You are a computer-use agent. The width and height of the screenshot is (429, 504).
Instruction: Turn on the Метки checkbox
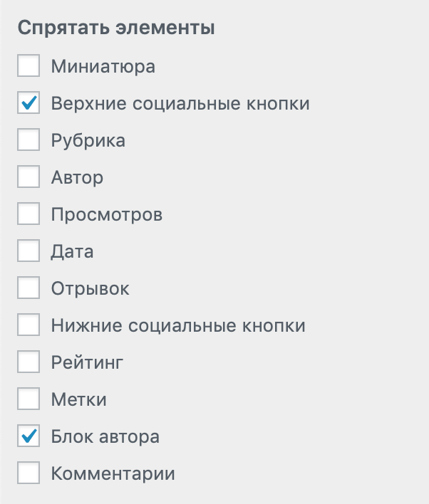(x=29, y=399)
